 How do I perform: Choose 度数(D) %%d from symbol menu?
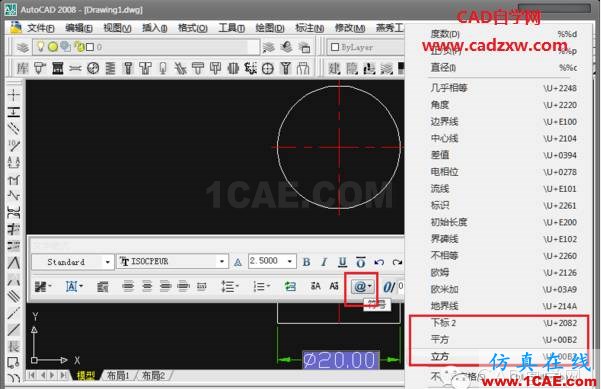pyautogui.click(x=503, y=34)
